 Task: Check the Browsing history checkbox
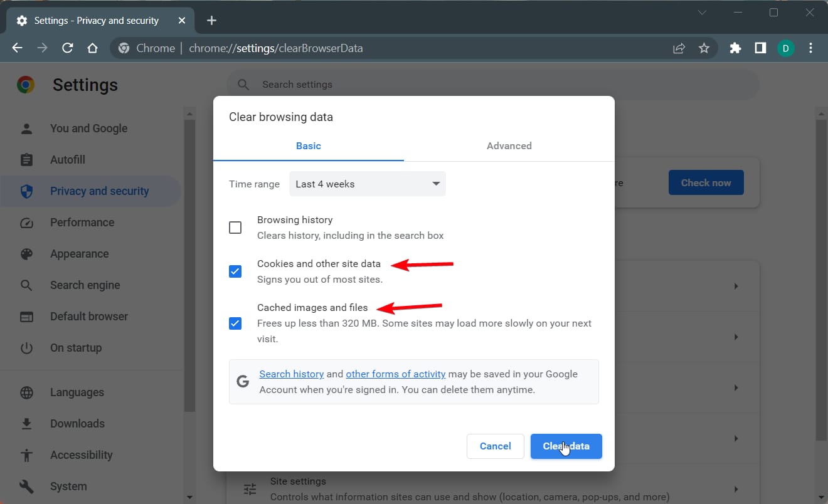[x=235, y=228]
